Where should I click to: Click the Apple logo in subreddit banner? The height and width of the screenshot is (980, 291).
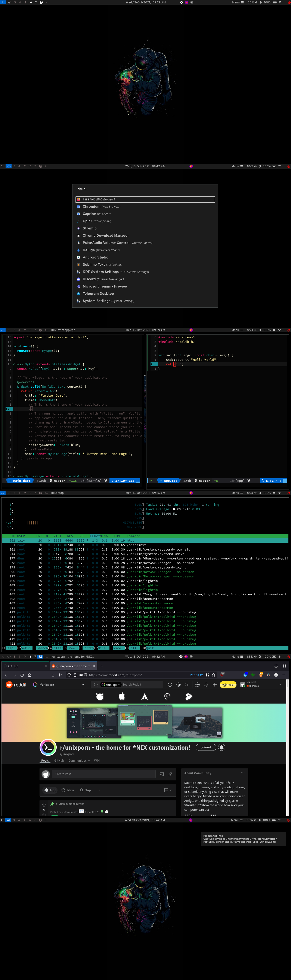click(x=122, y=697)
